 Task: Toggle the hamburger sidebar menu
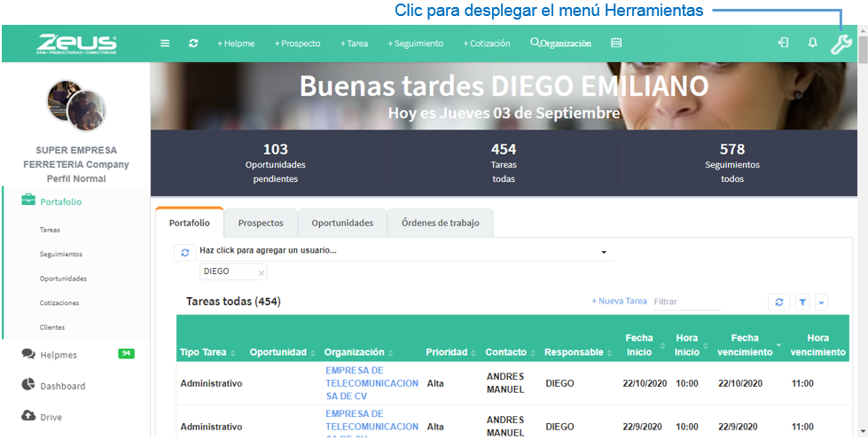(165, 43)
